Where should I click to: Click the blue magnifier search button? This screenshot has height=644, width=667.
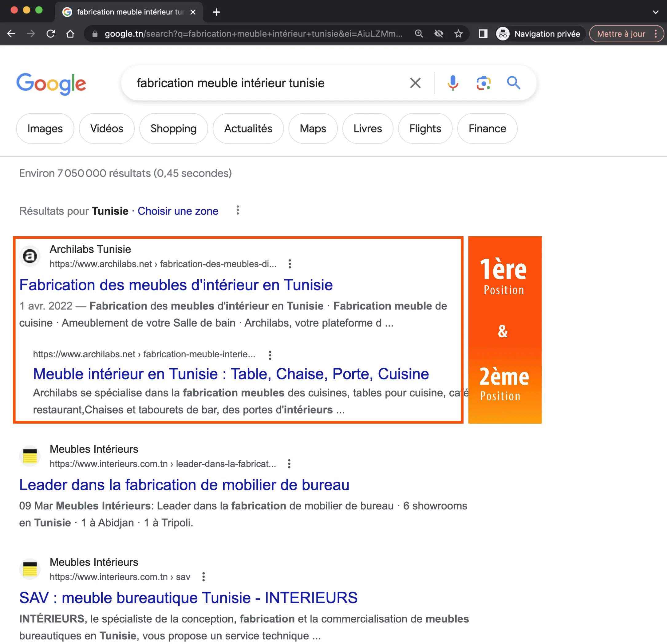point(513,83)
